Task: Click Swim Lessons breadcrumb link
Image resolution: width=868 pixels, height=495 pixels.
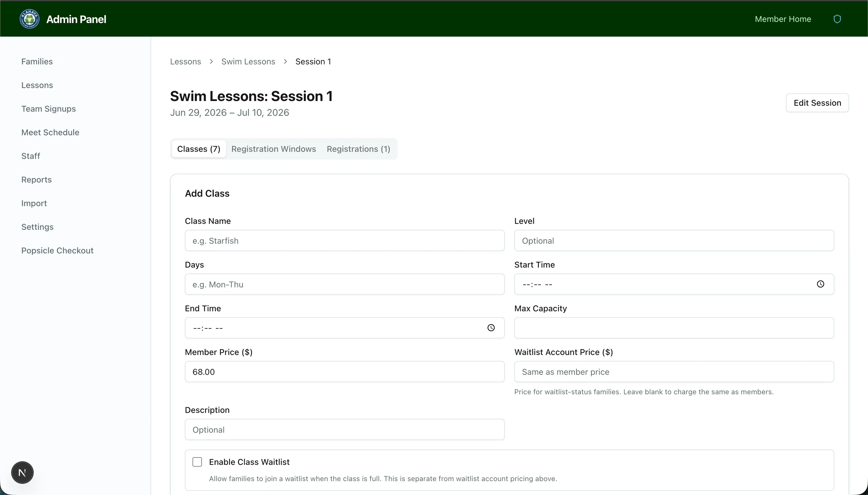Action: (248, 61)
